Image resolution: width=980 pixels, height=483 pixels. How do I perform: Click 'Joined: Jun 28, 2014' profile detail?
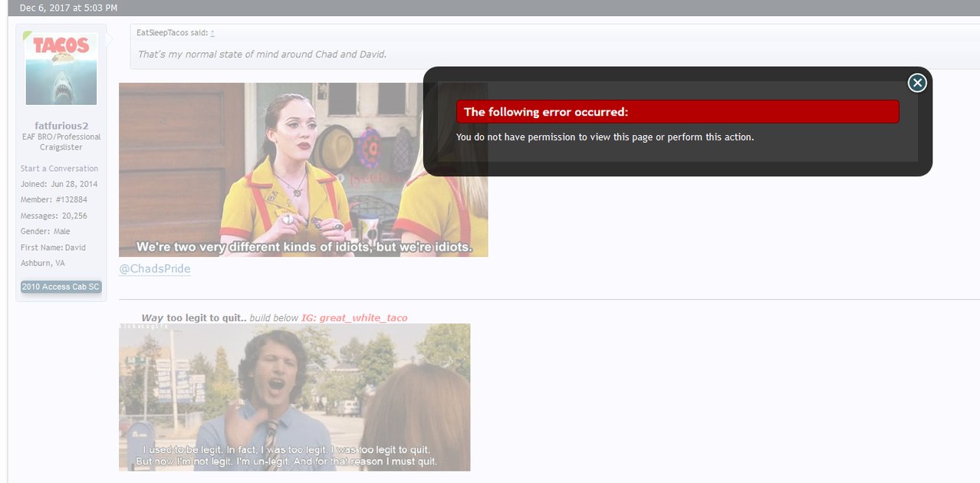tap(59, 184)
